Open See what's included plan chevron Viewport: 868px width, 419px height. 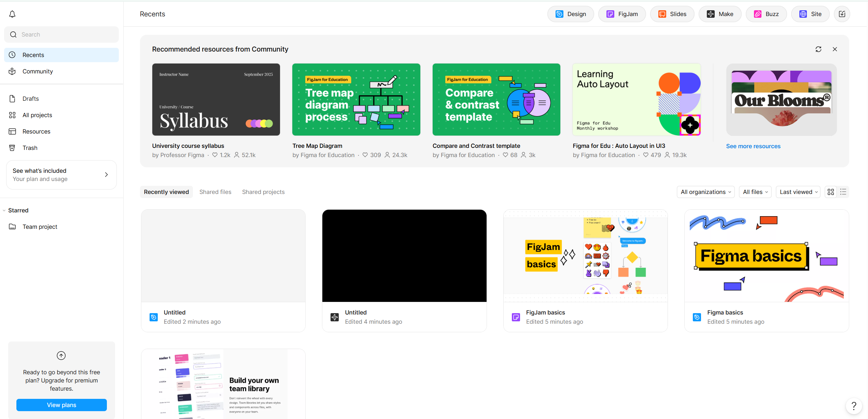coord(107,174)
